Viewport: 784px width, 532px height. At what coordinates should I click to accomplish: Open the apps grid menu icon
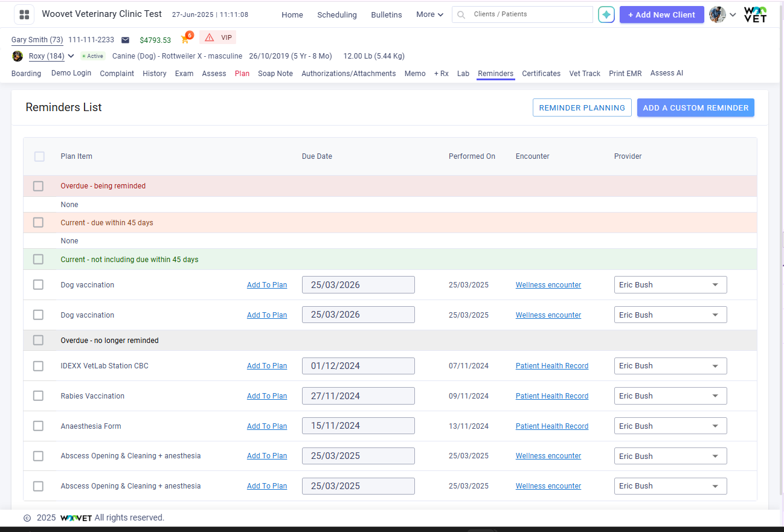(x=24, y=14)
